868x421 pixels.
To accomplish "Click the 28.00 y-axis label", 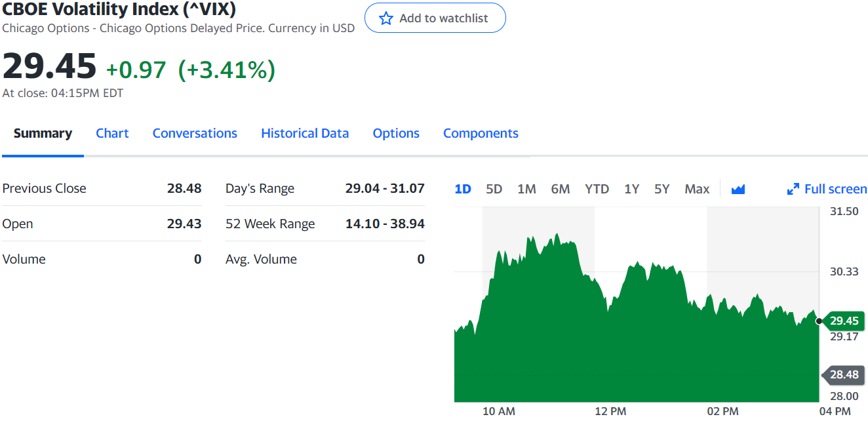I will coord(844,396).
